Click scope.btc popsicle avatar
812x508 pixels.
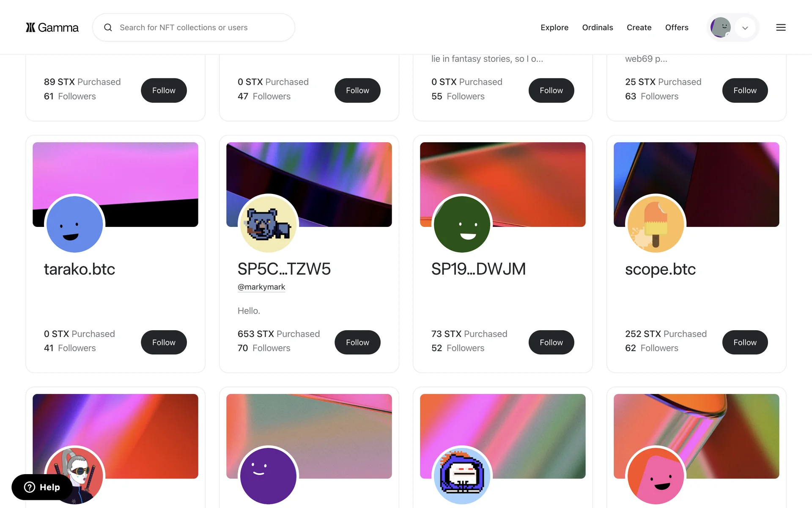click(x=656, y=224)
